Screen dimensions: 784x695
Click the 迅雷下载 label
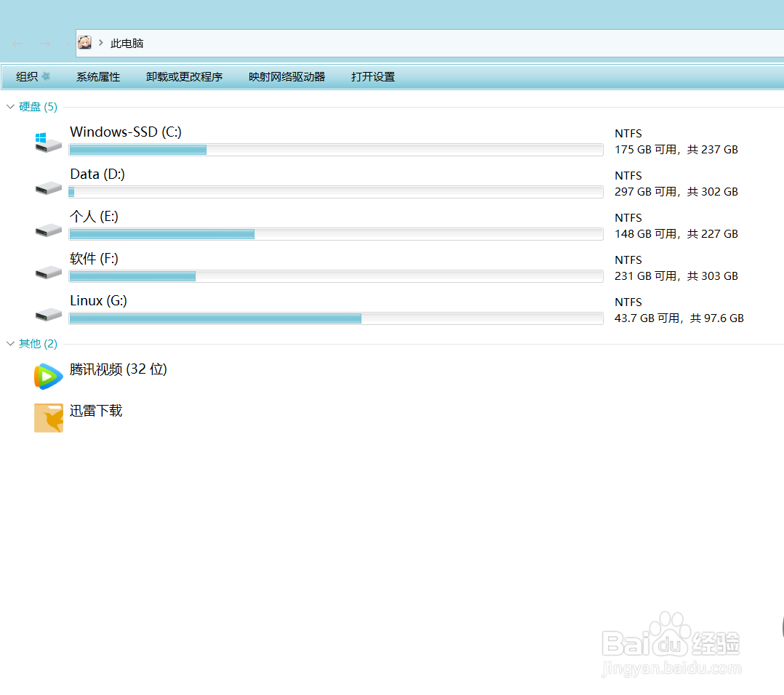(x=95, y=411)
